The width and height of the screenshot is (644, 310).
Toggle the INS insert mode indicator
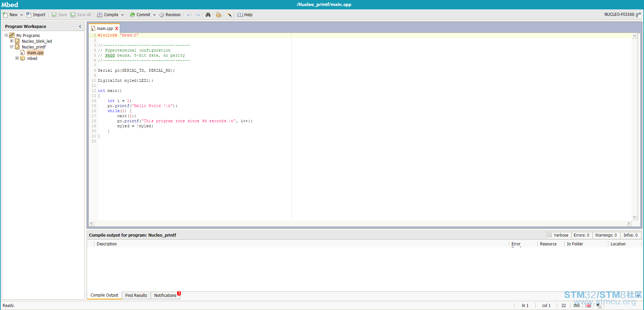(576, 306)
